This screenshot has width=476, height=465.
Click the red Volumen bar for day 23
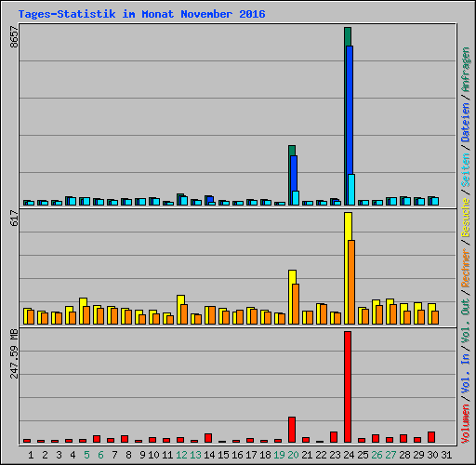tap(334, 437)
